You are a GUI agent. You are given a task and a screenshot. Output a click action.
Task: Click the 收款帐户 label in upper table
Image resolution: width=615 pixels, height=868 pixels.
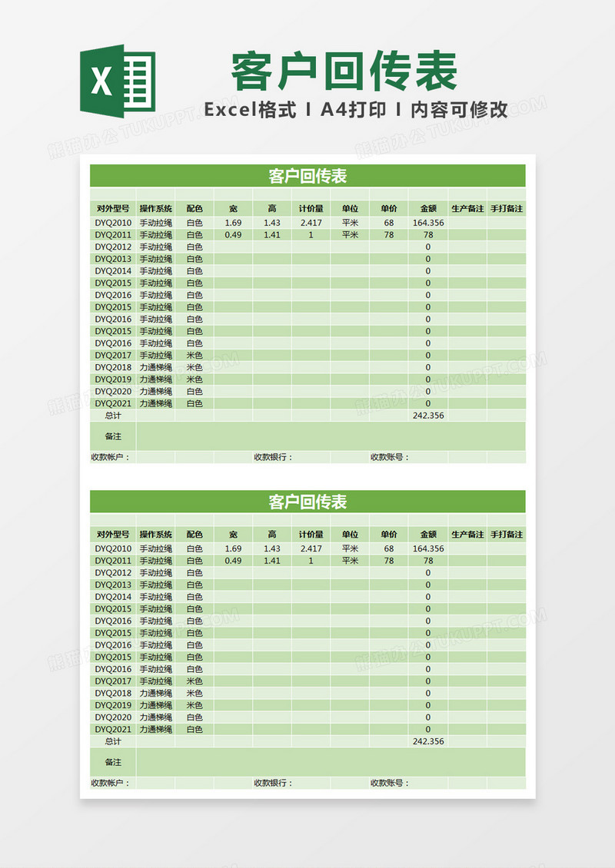coord(111,457)
